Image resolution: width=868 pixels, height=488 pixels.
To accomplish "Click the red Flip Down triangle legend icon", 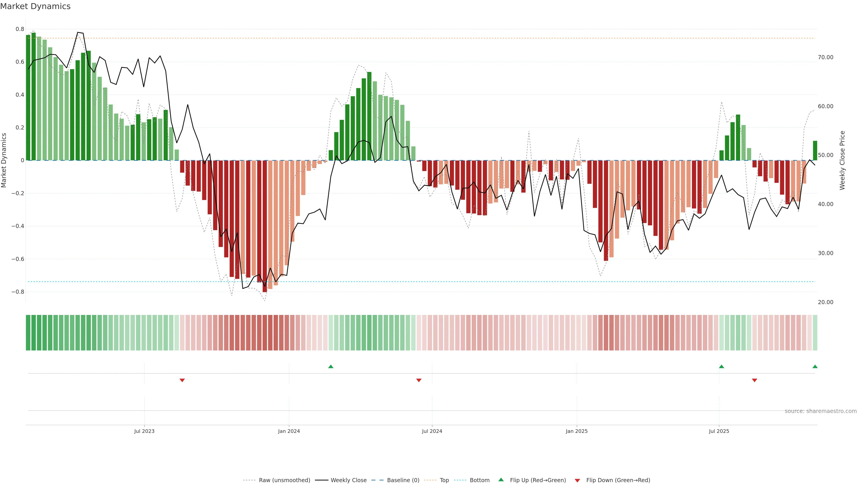I will [x=577, y=480].
